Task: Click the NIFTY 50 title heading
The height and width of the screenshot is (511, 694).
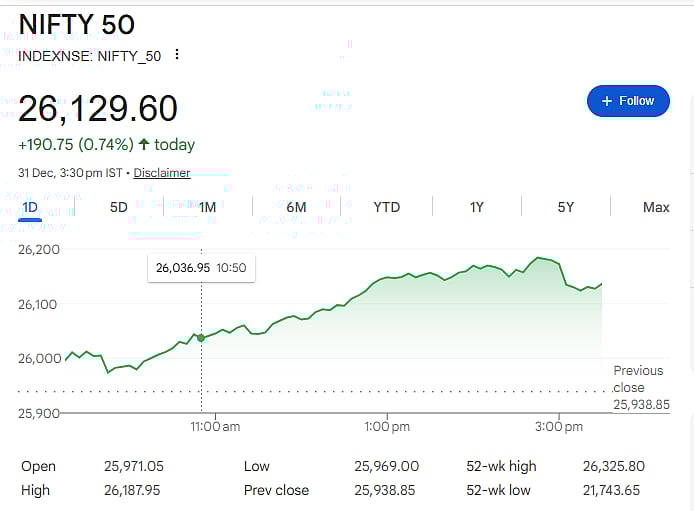Action: (77, 24)
